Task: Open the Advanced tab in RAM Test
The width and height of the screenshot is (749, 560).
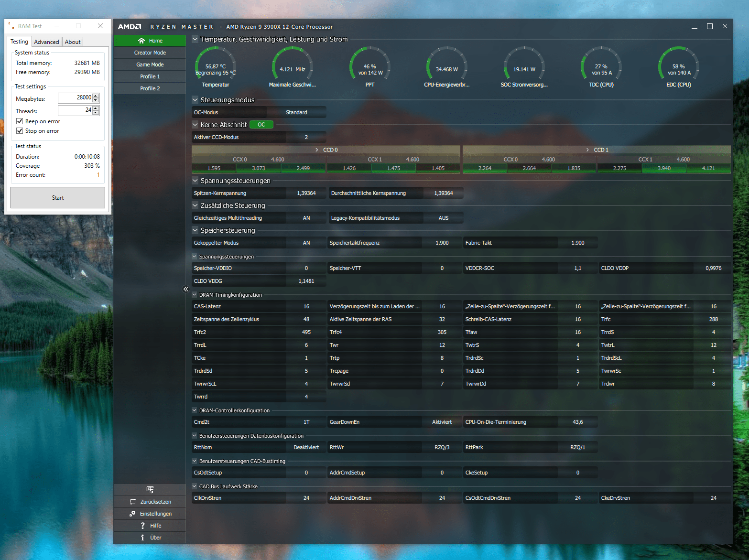Action: click(x=46, y=42)
